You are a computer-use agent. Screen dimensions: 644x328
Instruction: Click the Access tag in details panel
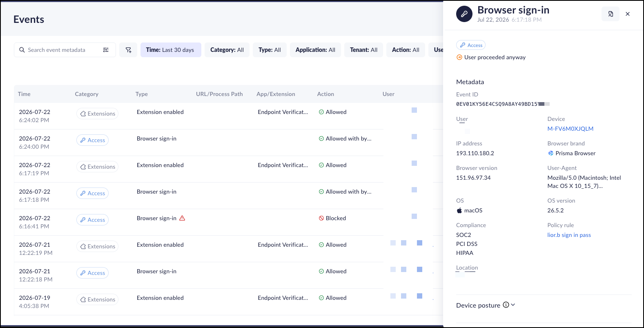tap(471, 45)
